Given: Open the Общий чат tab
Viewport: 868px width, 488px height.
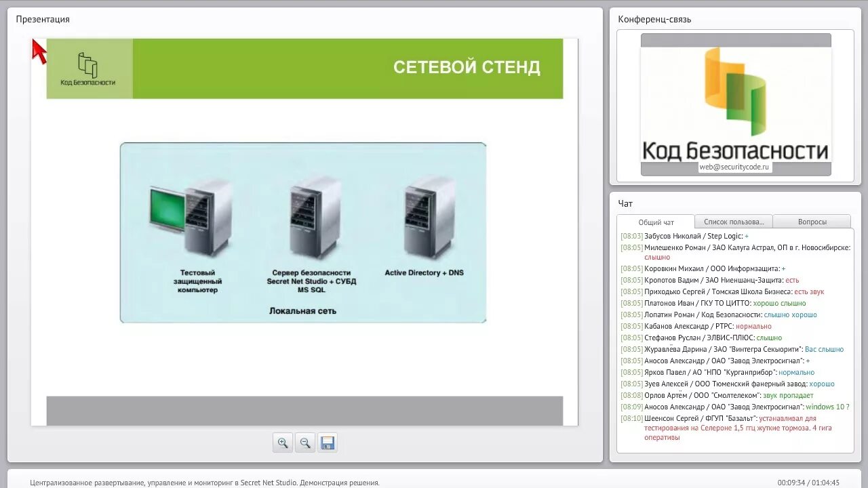Looking at the screenshot, I should (x=656, y=222).
